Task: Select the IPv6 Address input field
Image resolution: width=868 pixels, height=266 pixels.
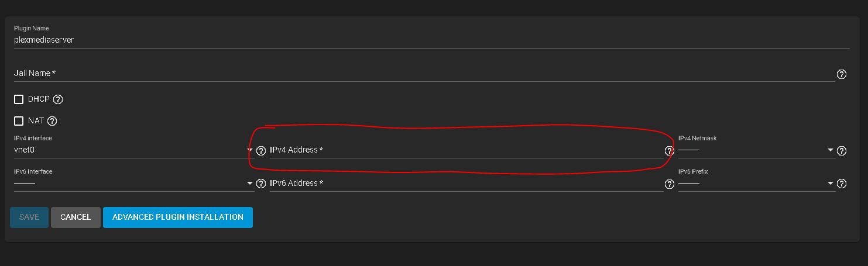Action: click(466, 184)
